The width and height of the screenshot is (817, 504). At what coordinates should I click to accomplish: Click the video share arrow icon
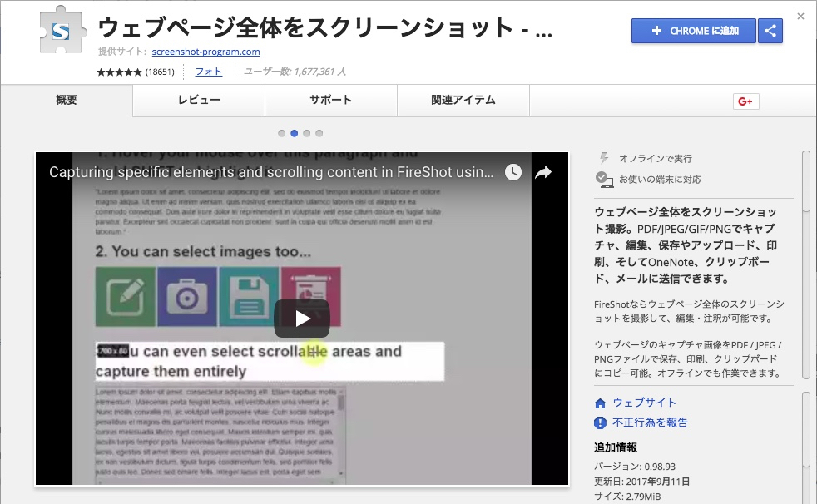[x=543, y=172]
